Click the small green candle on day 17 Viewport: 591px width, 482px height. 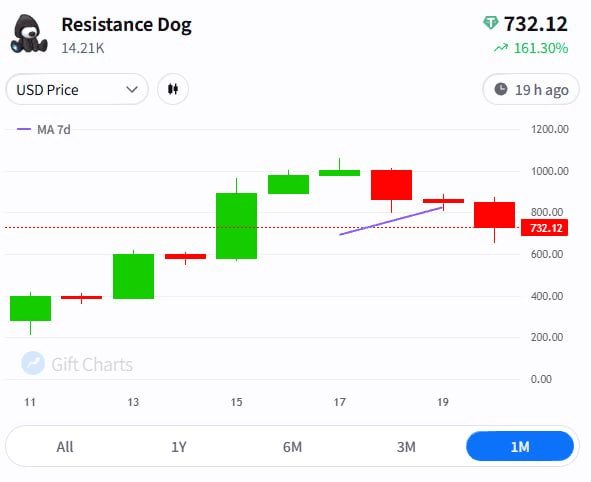tap(340, 173)
